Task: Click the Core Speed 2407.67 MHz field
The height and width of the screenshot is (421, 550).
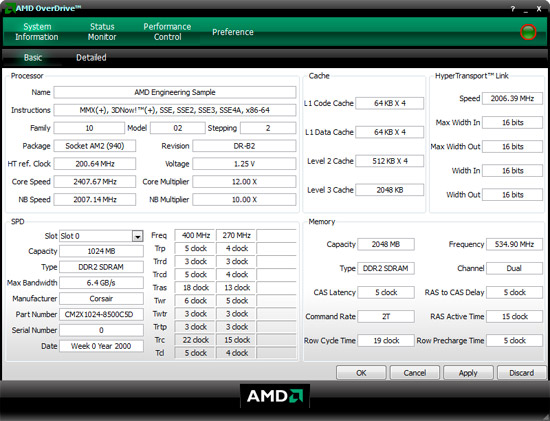Action: pyautogui.click(x=95, y=182)
